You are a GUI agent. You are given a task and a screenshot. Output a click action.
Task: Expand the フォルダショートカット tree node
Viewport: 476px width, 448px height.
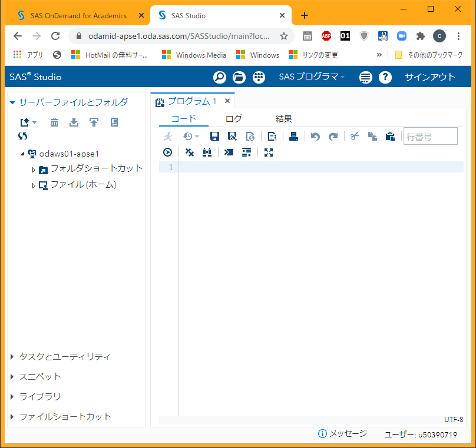point(34,170)
